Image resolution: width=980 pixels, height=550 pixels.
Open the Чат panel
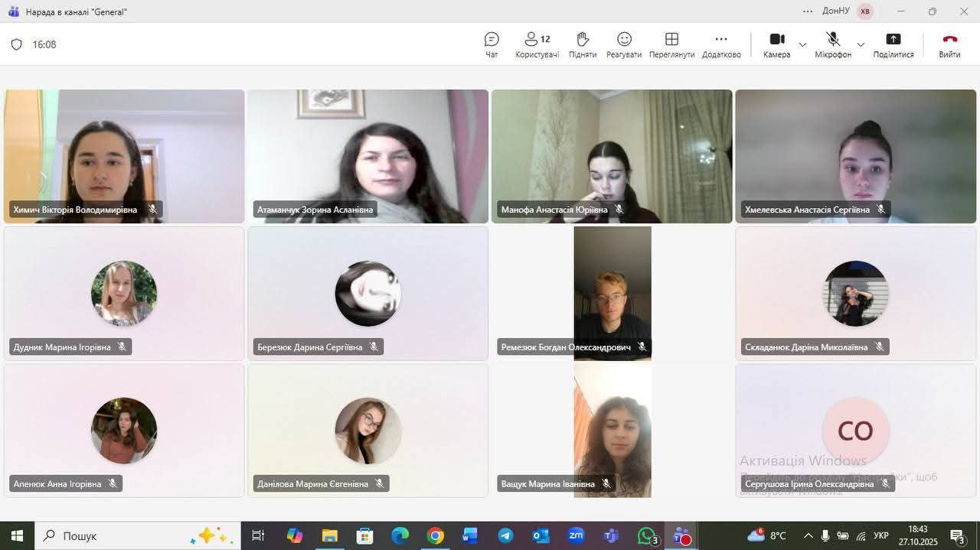pos(492,44)
